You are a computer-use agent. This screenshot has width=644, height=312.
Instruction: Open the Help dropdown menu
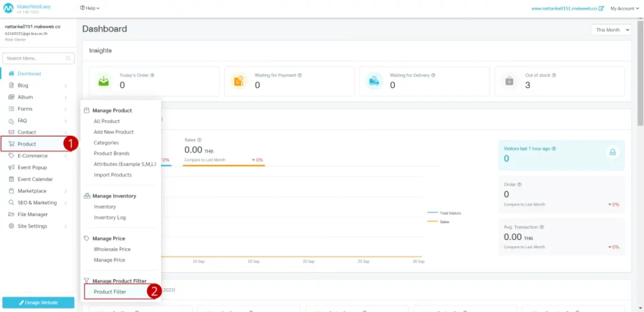click(x=90, y=8)
